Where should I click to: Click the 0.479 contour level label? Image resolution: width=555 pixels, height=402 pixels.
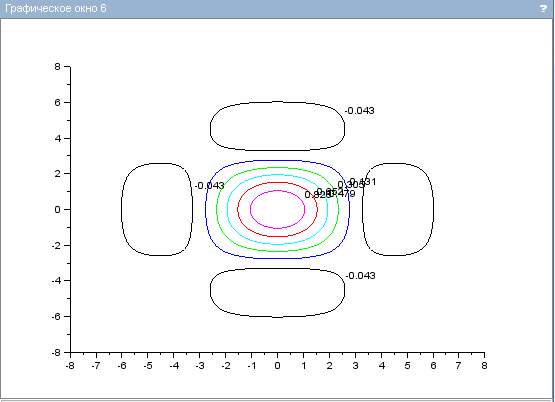[342, 194]
